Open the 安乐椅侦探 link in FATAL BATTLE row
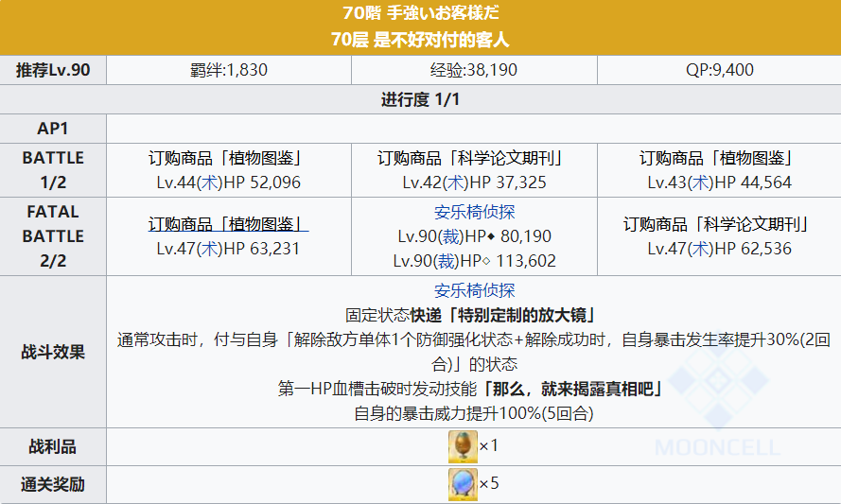 point(474,212)
